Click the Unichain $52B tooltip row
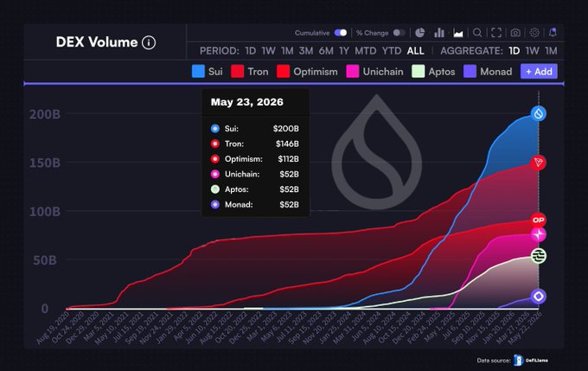Viewport: 588px width, 371px height. click(255, 174)
